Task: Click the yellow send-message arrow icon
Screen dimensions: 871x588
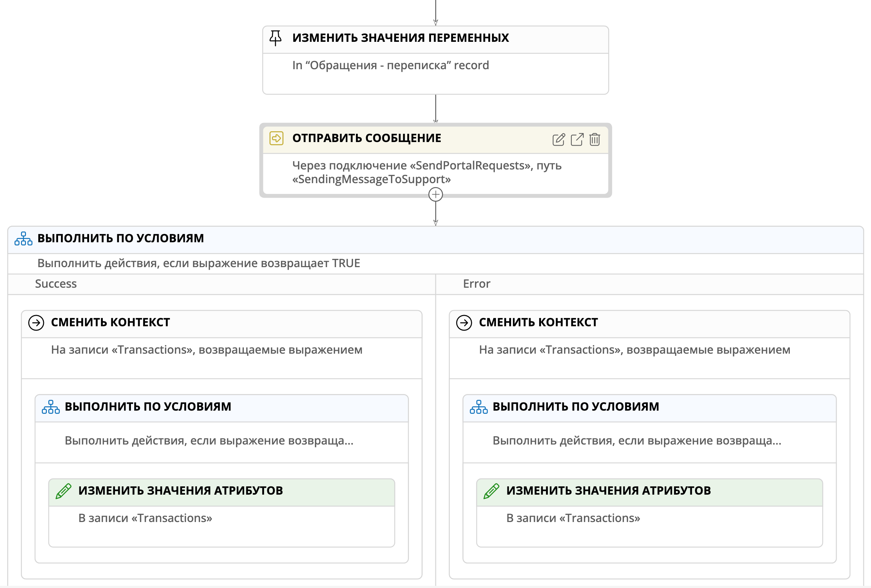Action: click(277, 138)
